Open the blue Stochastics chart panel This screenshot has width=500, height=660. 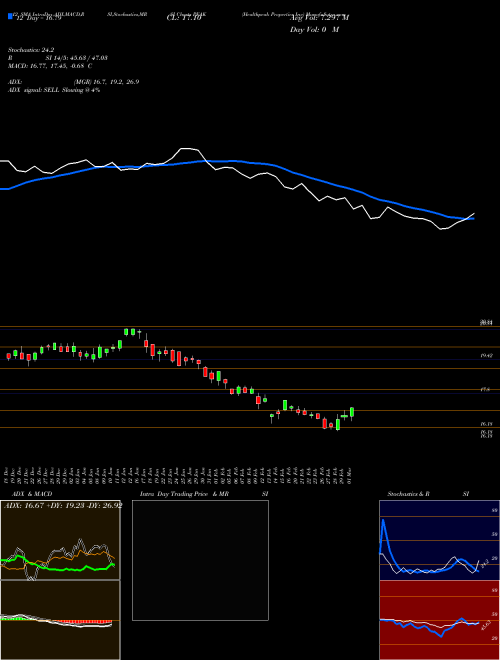click(439, 540)
